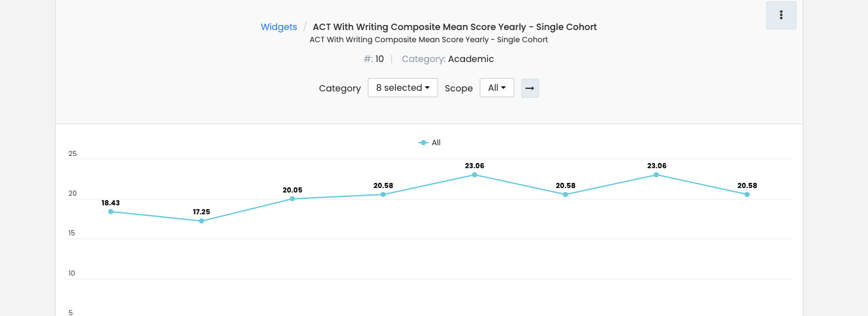Select the 20.58 point between the two peaks

click(x=565, y=194)
